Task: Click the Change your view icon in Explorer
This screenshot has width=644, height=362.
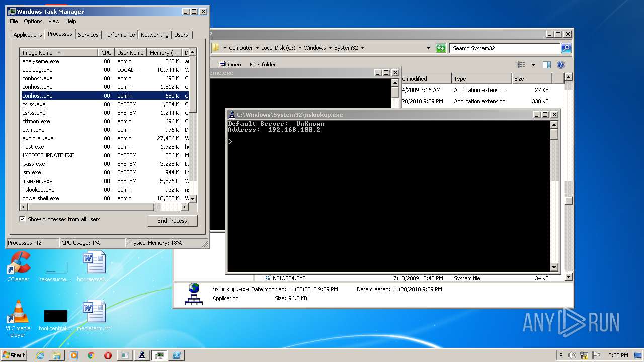Action: 521,65
